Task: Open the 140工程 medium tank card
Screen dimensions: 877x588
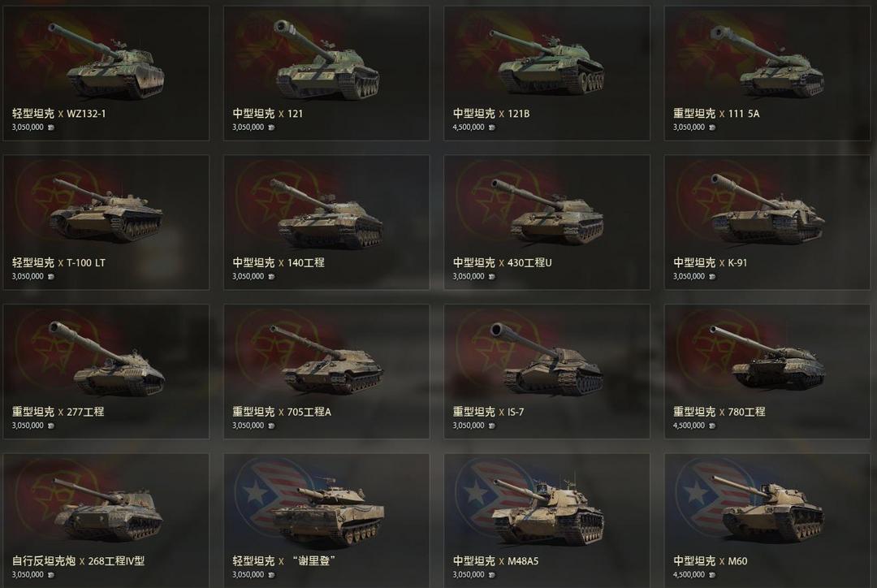Action: (326, 223)
